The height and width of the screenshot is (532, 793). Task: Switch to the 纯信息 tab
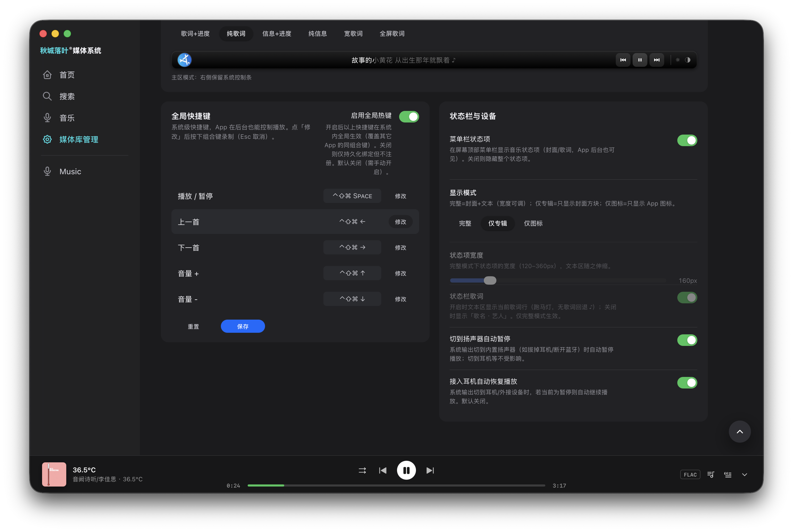(317, 34)
